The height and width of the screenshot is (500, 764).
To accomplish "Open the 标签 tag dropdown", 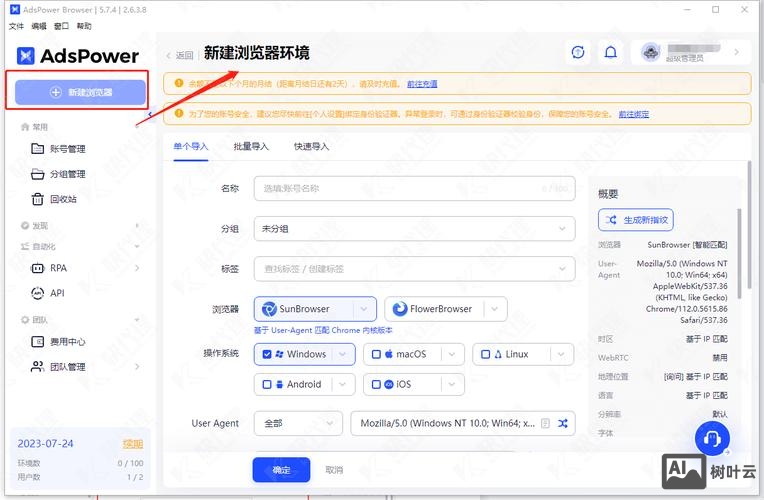I will 414,269.
